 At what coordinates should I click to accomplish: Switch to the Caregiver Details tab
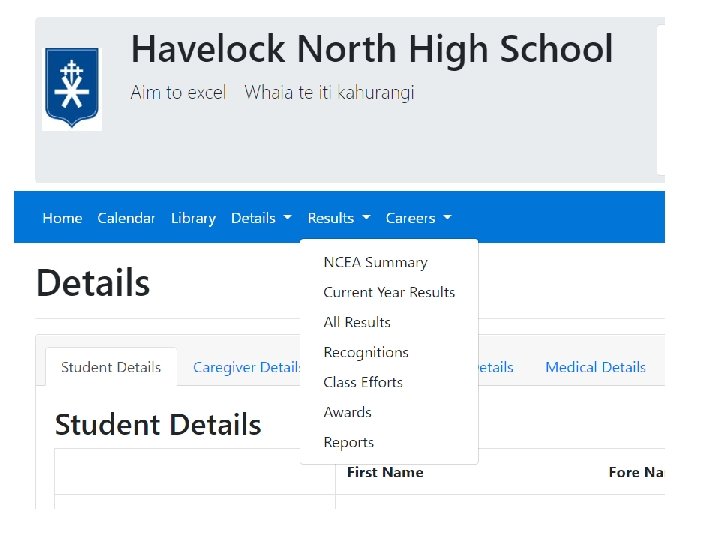coord(247,367)
